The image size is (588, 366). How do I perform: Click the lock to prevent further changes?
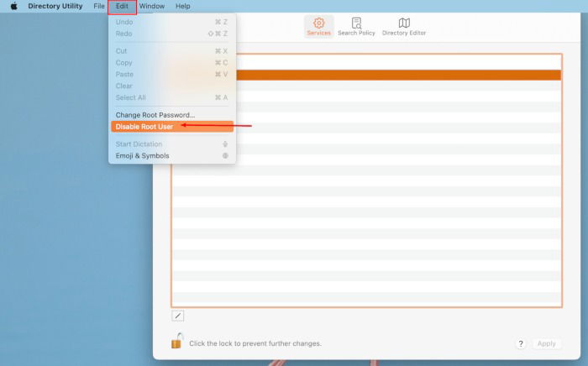pyautogui.click(x=177, y=342)
